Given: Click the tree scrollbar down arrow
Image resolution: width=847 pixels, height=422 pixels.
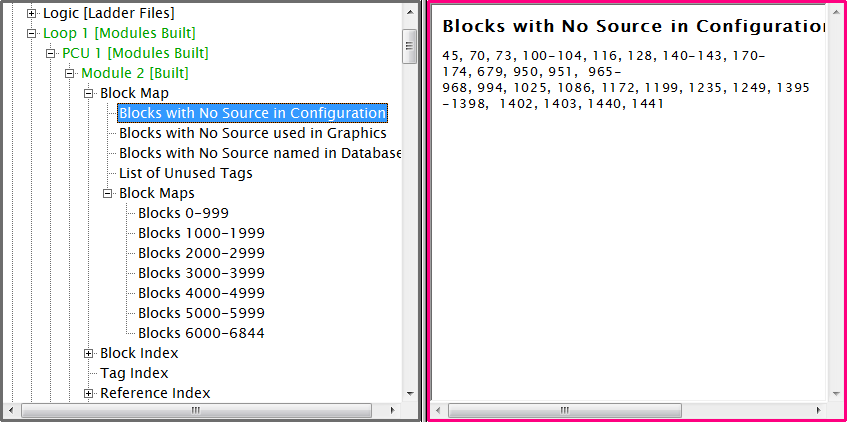Looking at the screenshot, I should 409,393.
